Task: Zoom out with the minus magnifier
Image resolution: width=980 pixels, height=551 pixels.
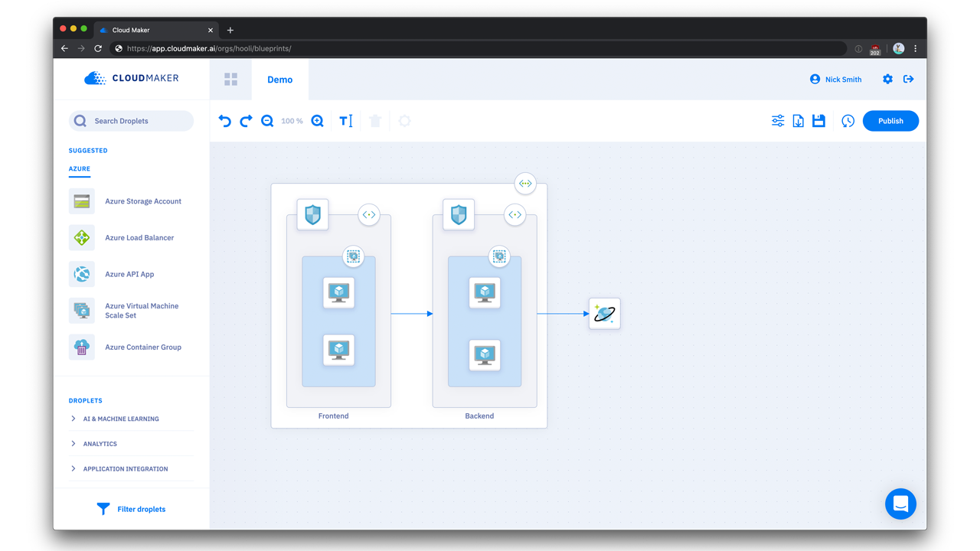Action: (x=267, y=121)
